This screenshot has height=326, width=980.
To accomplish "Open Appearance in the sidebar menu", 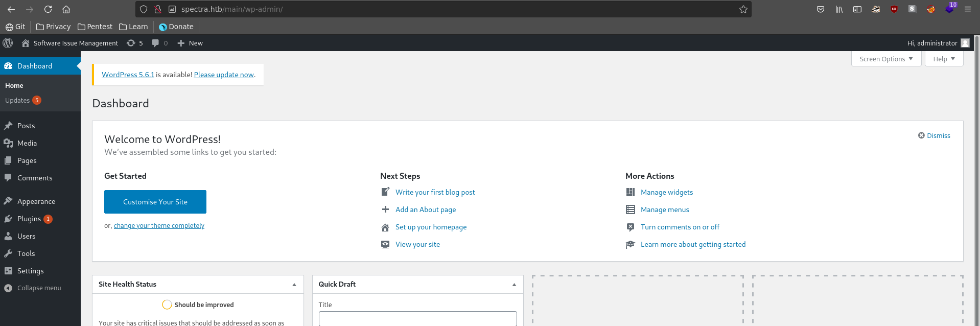I will click(x=36, y=201).
